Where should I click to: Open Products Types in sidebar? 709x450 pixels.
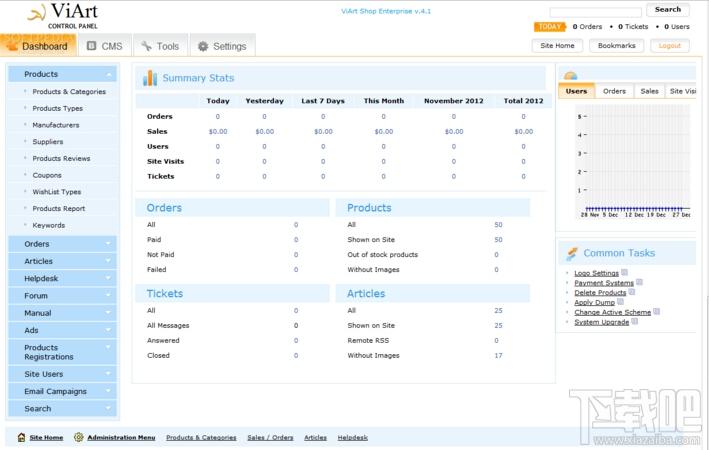tap(57, 109)
